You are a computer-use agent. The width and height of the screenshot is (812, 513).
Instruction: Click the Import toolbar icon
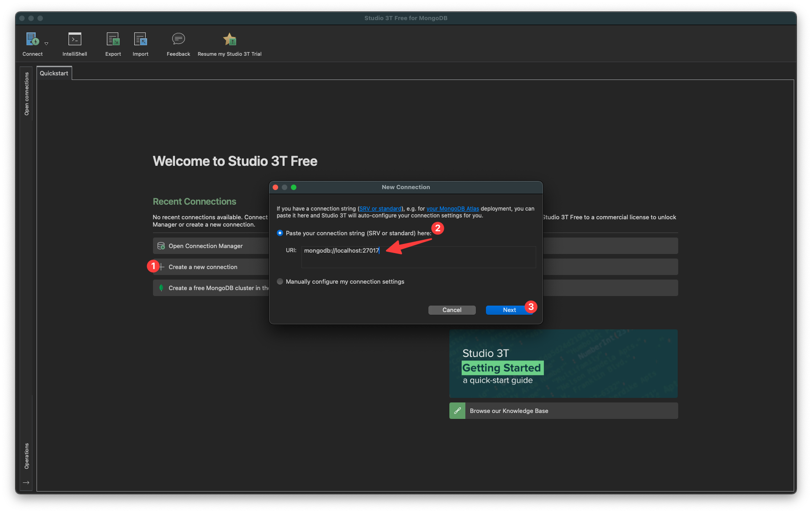coord(140,39)
